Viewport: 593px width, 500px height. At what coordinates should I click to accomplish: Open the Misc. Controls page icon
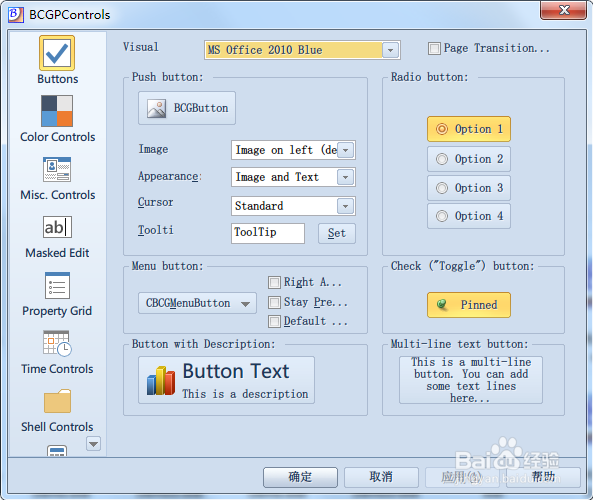pyautogui.click(x=57, y=169)
